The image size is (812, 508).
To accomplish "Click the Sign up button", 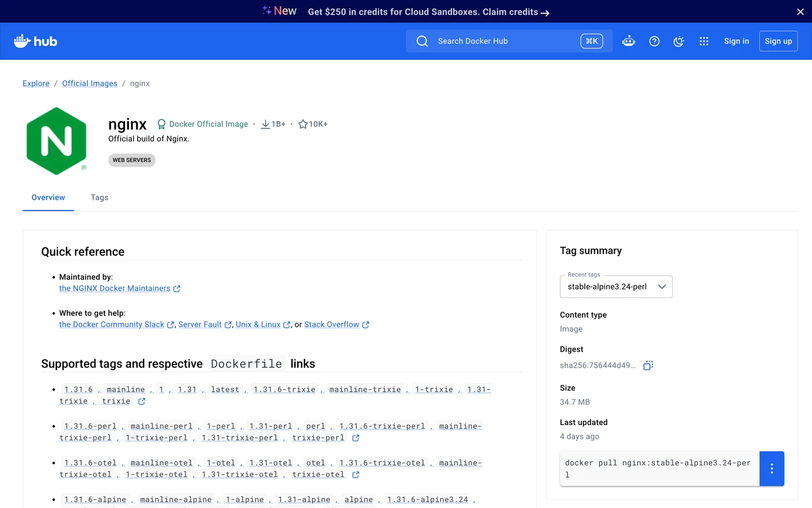I will pyautogui.click(x=778, y=41).
